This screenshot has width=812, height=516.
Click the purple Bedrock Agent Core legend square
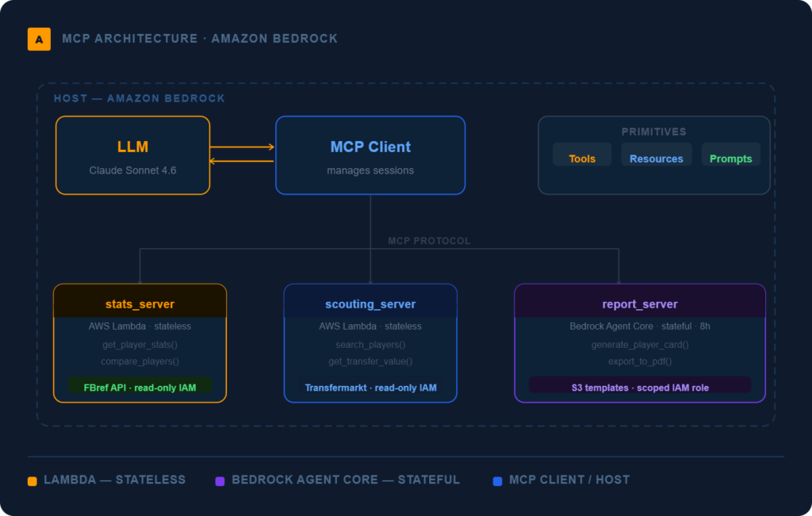pyautogui.click(x=220, y=480)
